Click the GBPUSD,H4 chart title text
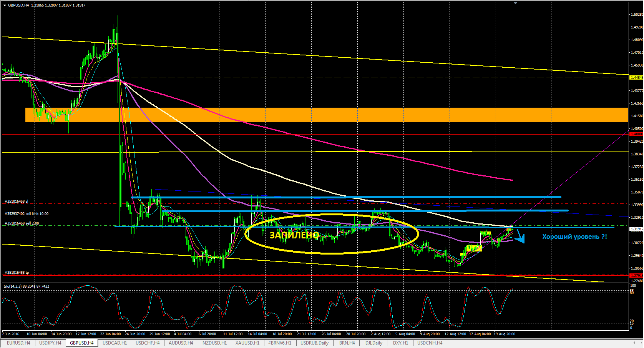This screenshot has width=644, height=348. tap(18, 5)
